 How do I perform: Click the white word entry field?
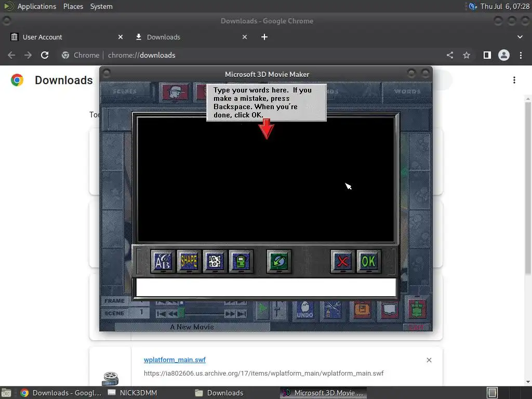click(266, 287)
